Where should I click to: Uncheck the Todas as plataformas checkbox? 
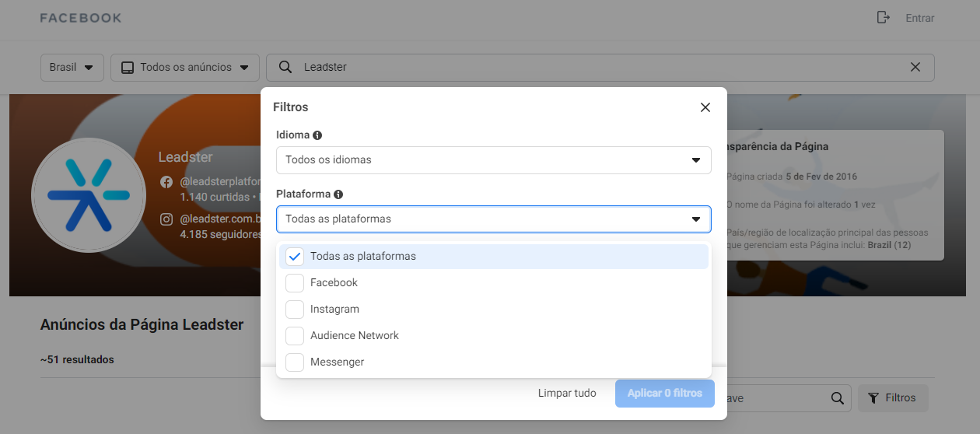point(295,257)
